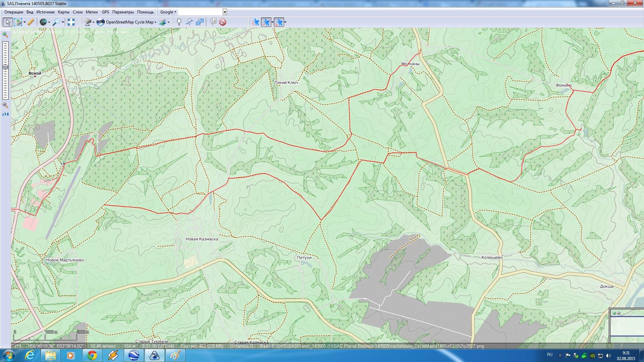Open the Слои menu
The width and height of the screenshot is (644, 362).
click(x=78, y=12)
